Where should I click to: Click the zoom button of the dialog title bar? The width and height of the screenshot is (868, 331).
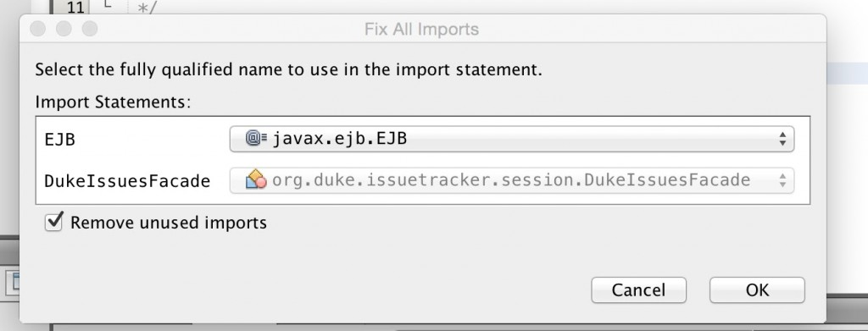(x=90, y=29)
